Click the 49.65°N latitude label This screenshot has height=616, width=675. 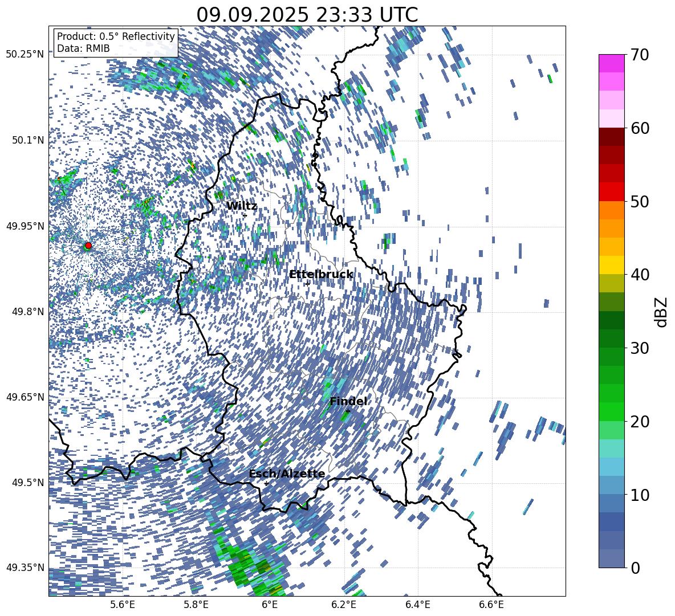pos(25,397)
